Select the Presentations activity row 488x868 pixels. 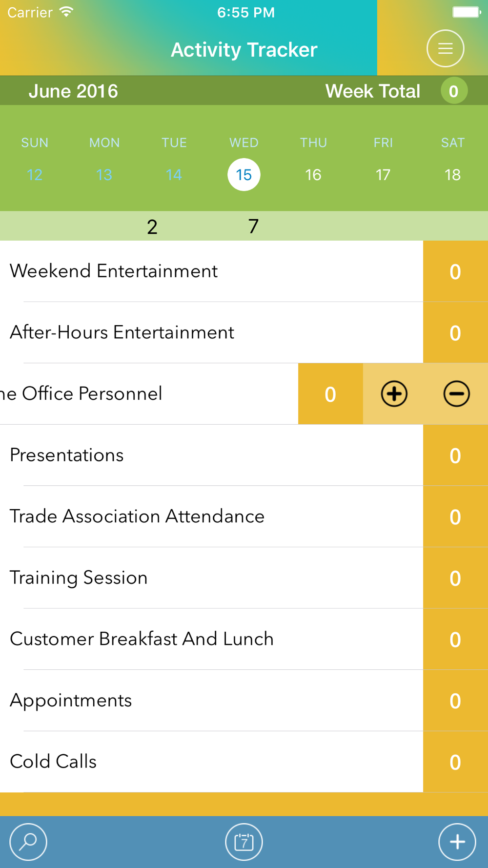click(x=211, y=455)
